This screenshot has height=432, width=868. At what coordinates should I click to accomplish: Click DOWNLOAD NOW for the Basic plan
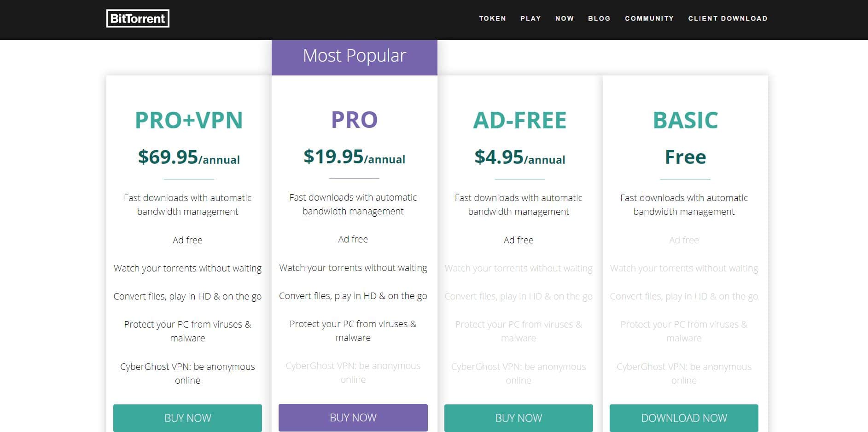684,418
